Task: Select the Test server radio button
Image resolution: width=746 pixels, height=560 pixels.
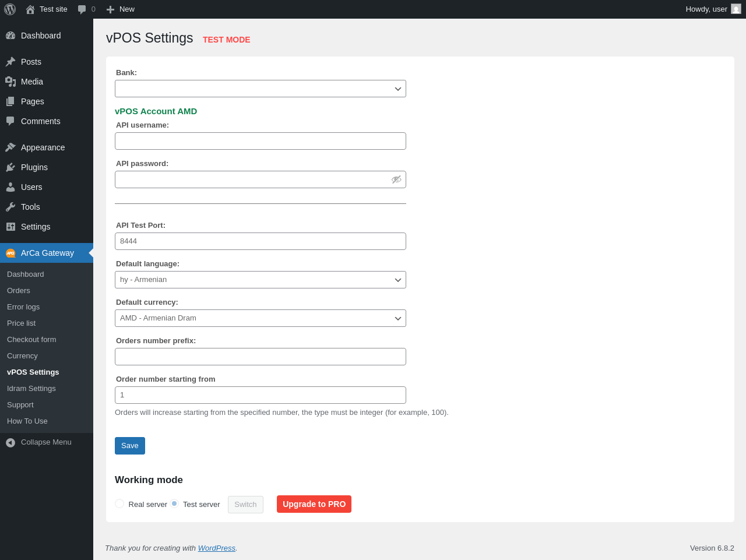Action: point(174,503)
